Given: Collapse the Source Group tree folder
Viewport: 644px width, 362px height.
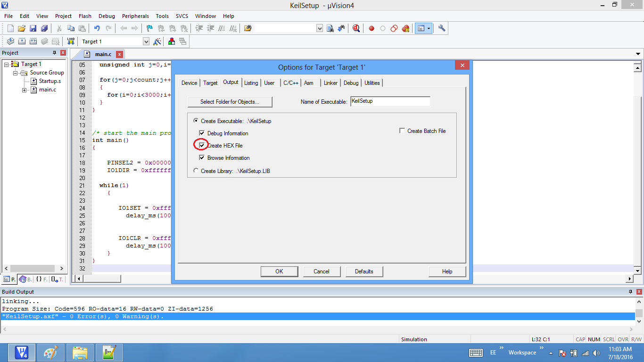Looking at the screenshot, I should click(x=15, y=73).
